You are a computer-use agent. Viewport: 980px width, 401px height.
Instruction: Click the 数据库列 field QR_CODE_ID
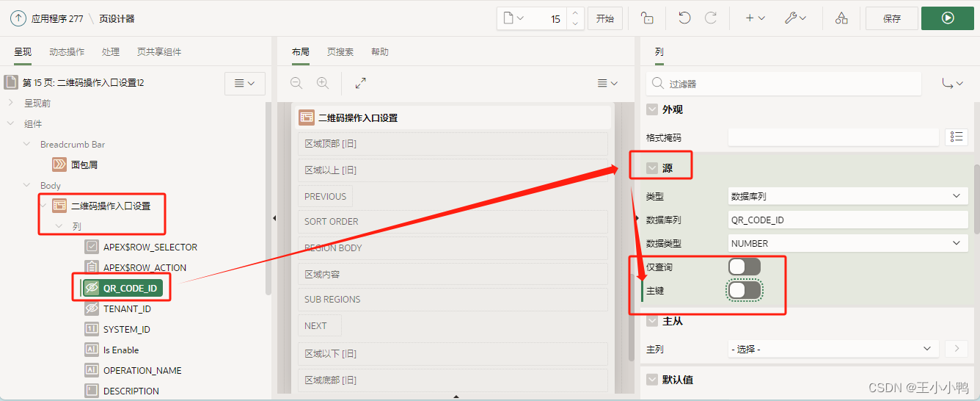[x=847, y=220]
